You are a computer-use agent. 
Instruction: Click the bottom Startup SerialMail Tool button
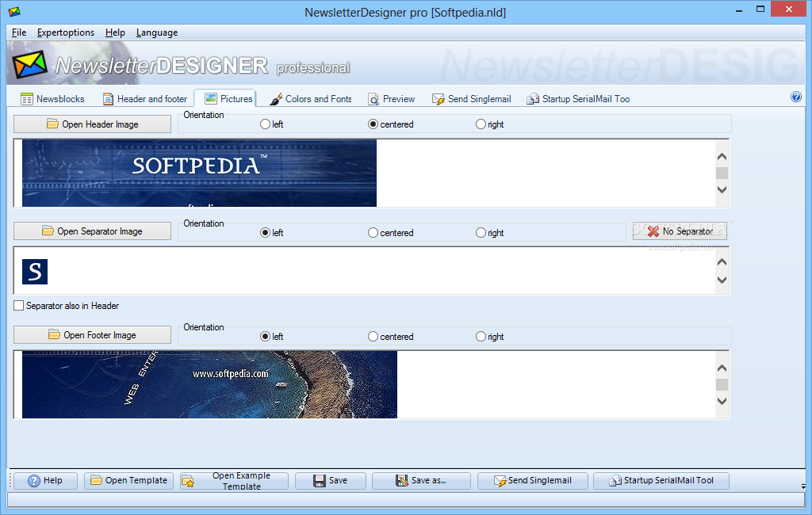tap(661, 480)
